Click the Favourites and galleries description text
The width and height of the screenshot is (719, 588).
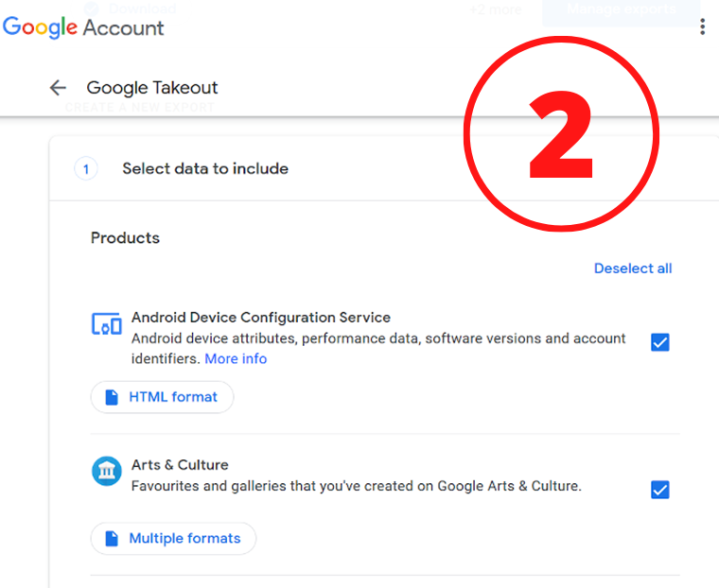click(357, 486)
